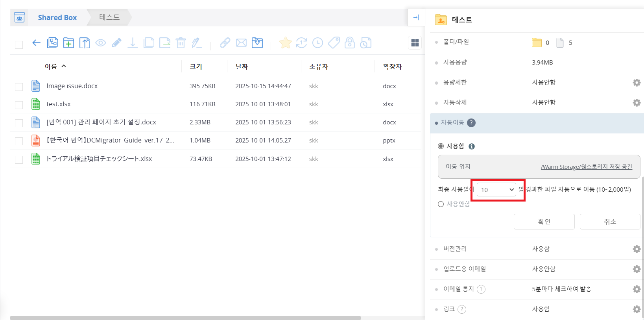Sort by the 이름 column header

coord(51,67)
